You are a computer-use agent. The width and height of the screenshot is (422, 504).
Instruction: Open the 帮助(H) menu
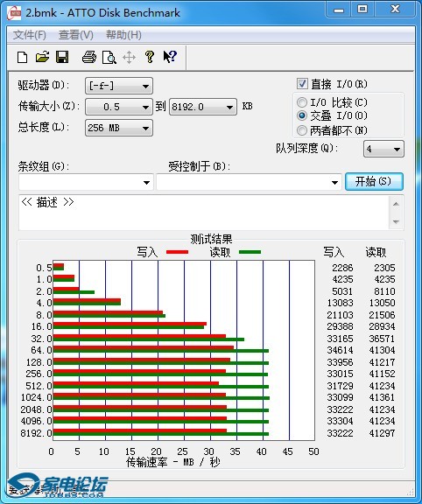pyautogui.click(x=123, y=35)
